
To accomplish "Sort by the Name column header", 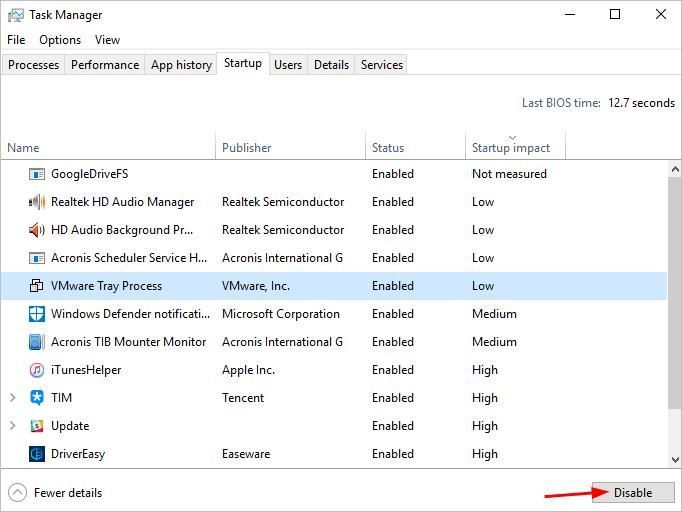I will pyautogui.click(x=108, y=145).
